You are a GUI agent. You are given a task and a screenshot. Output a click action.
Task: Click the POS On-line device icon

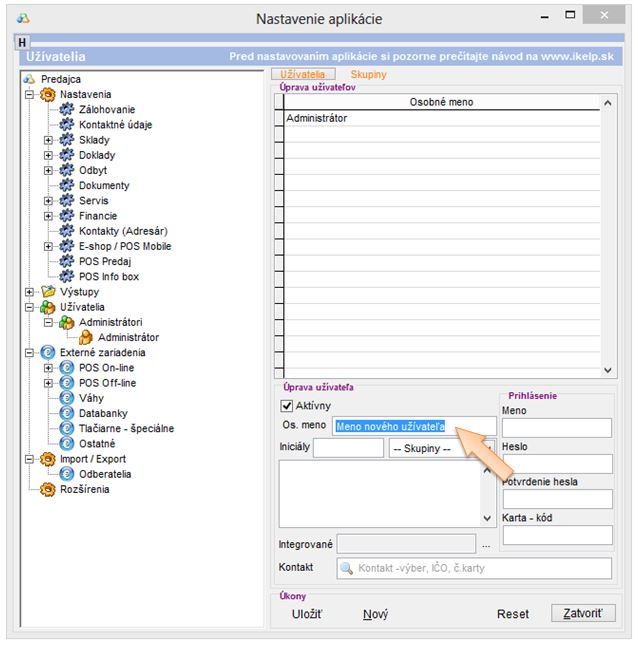[x=67, y=367]
